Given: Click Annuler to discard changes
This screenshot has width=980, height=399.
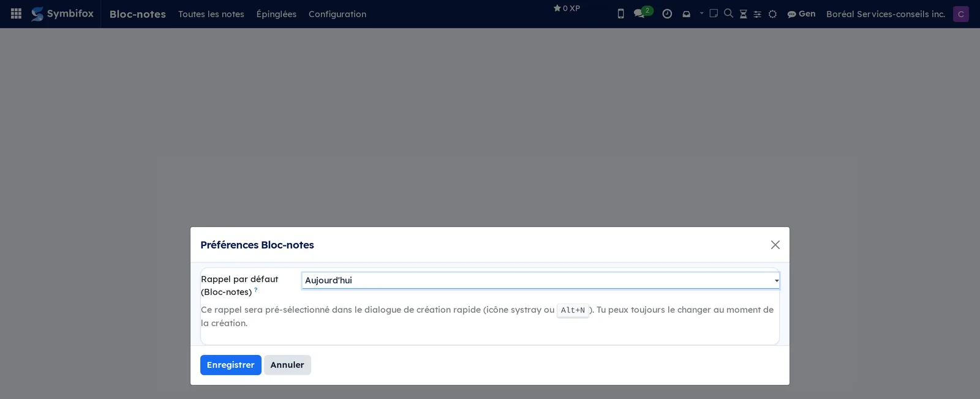Looking at the screenshot, I should (287, 365).
